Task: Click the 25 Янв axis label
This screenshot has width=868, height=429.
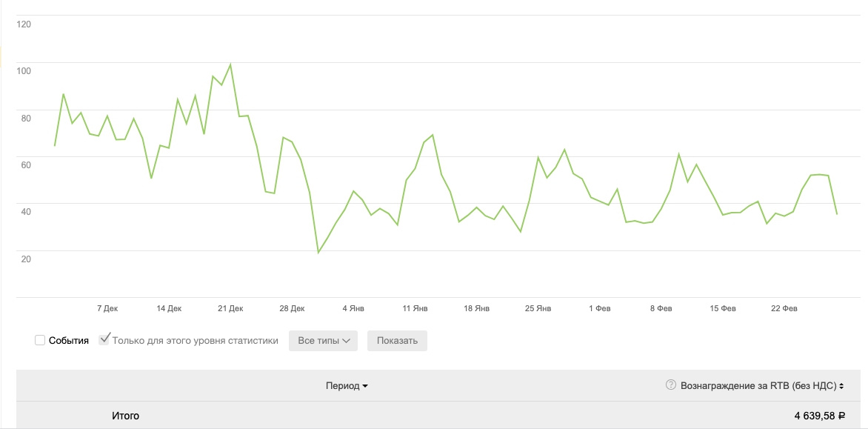Action: tap(538, 308)
